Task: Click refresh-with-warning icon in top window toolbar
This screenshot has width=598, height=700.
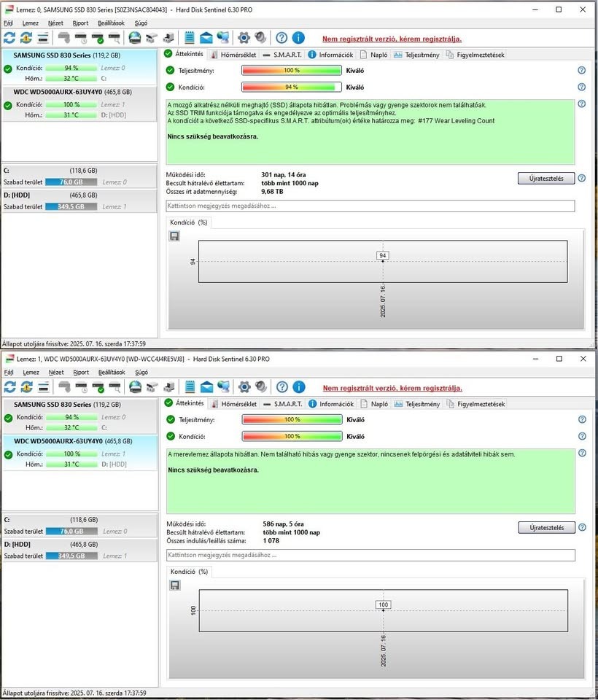Action: click(26, 38)
